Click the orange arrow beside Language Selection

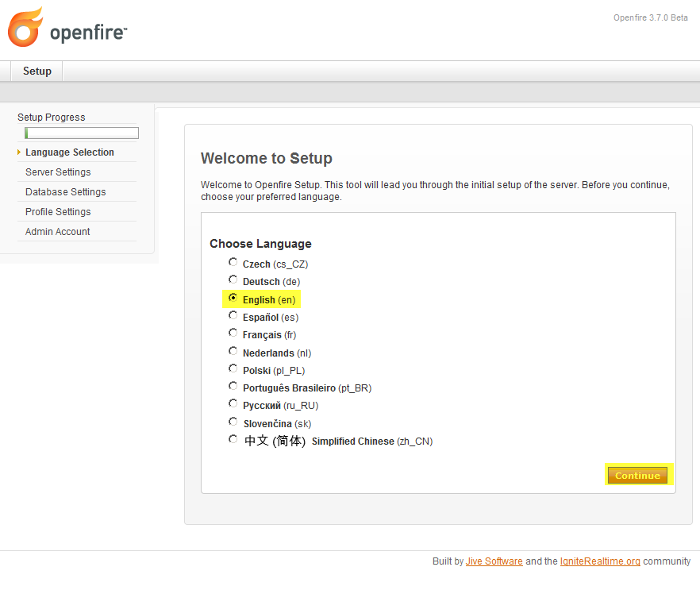point(19,152)
